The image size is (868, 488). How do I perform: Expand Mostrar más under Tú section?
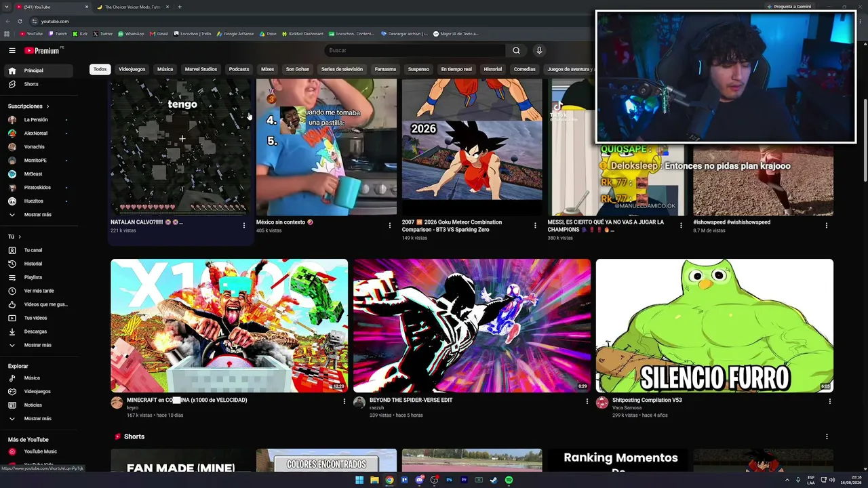point(39,345)
